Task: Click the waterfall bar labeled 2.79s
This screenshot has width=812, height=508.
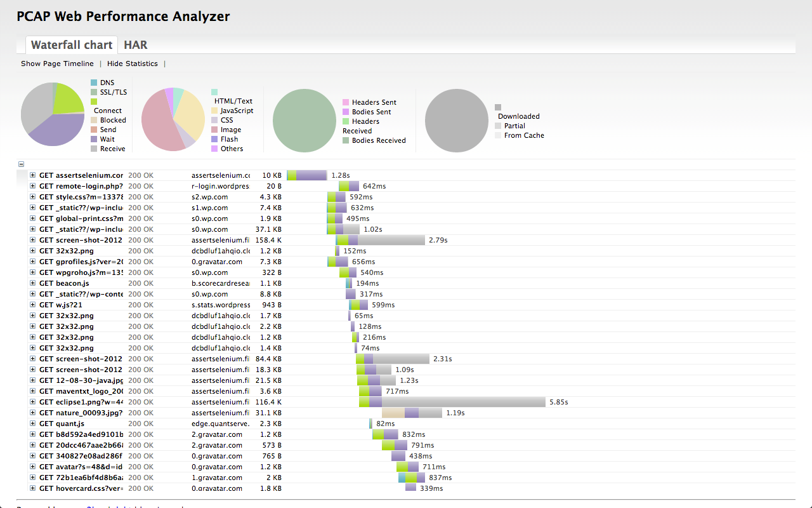Action: pyautogui.click(x=380, y=240)
